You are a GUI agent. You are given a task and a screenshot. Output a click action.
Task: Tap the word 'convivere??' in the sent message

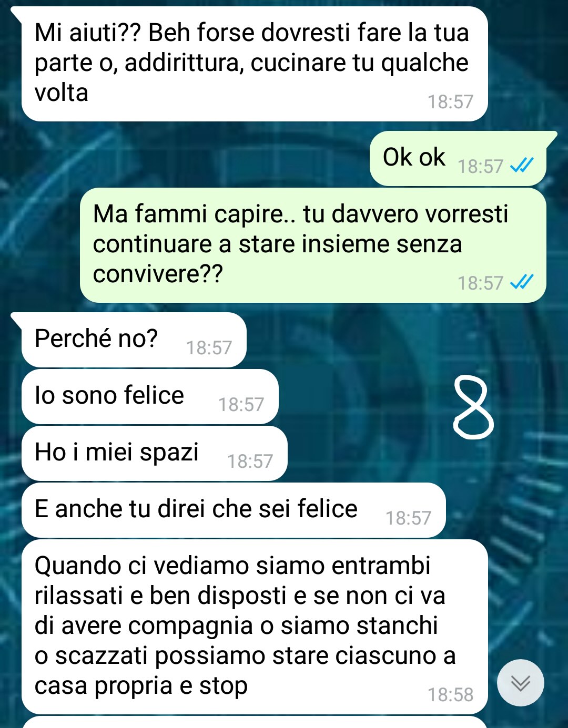click(x=158, y=274)
